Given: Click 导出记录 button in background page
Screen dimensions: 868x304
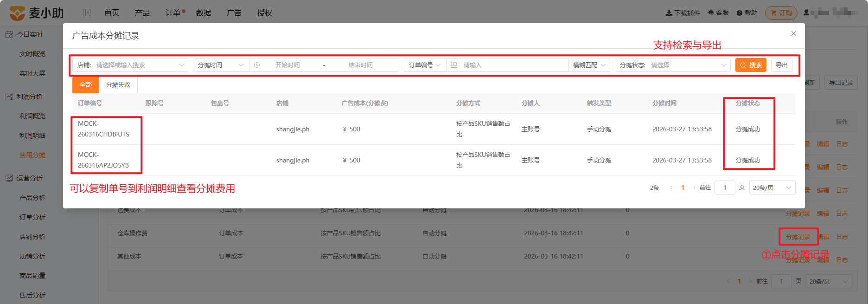Looking at the screenshot, I should (841, 83).
